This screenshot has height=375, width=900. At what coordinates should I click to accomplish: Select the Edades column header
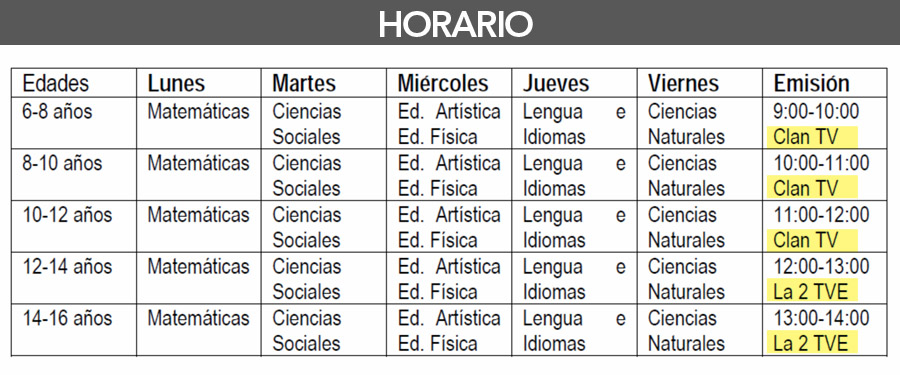[56, 83]
